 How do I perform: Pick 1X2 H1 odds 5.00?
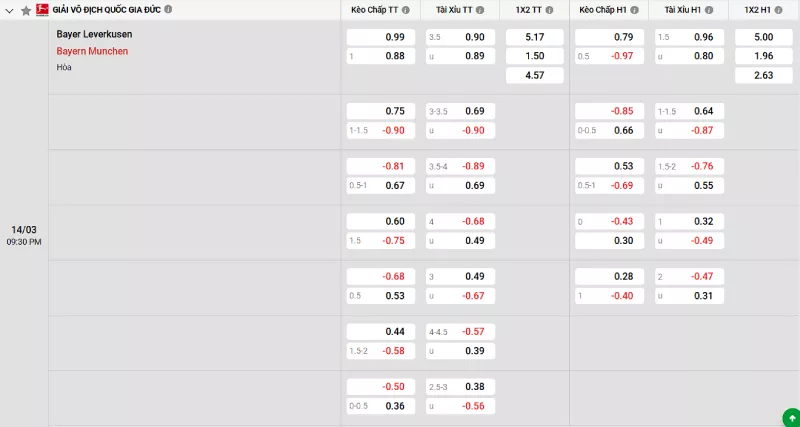pos(762,37)
